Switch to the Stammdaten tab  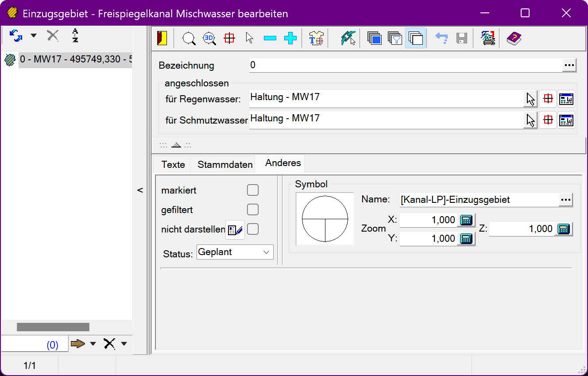225,164
